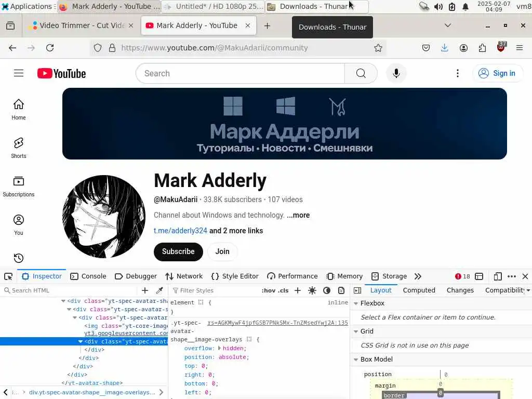This screenshot has height=399, width=532.
Task: Collapse the Grid section
Action: click(356, 331)
